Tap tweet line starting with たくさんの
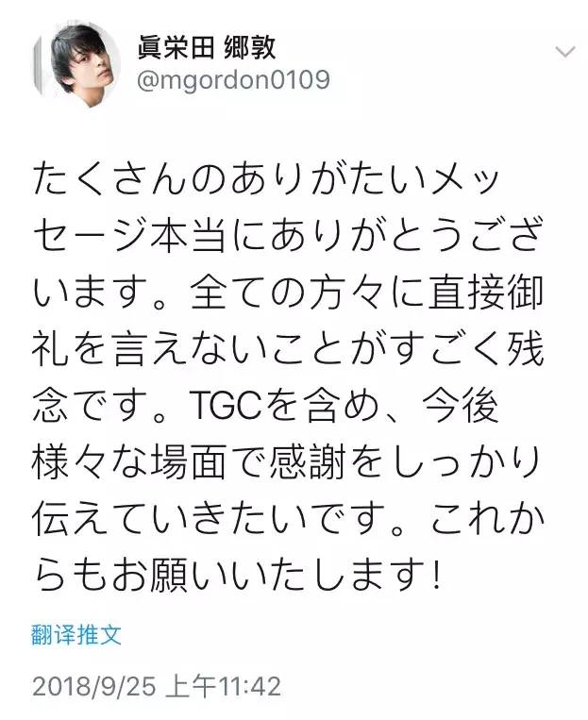Screen dimensions: 588x720 (265, 180)
